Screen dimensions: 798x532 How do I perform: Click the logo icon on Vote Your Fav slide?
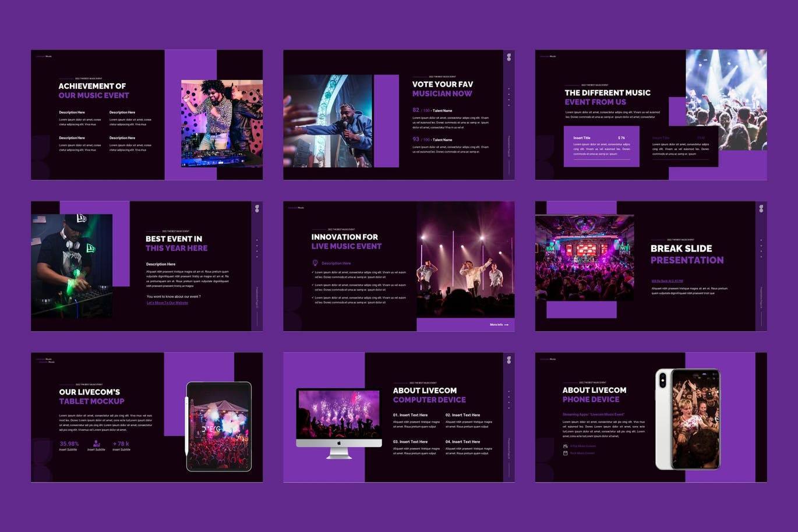coord(509,57)
